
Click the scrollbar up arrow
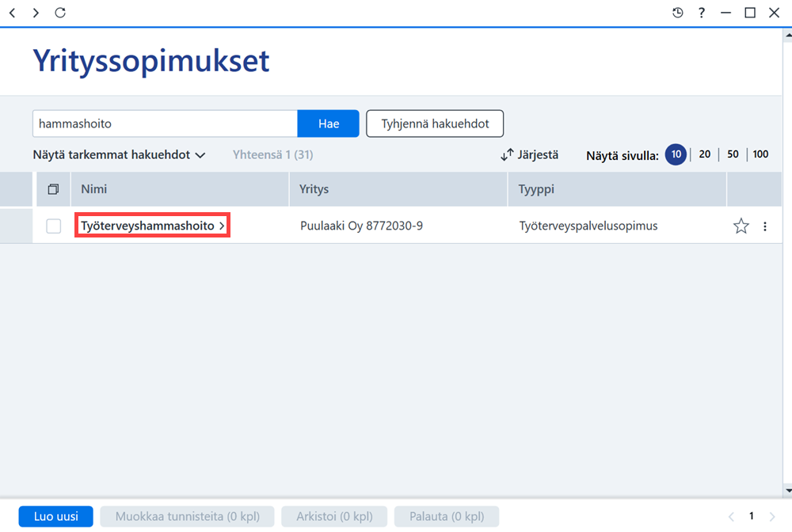[x=788, y=36]
